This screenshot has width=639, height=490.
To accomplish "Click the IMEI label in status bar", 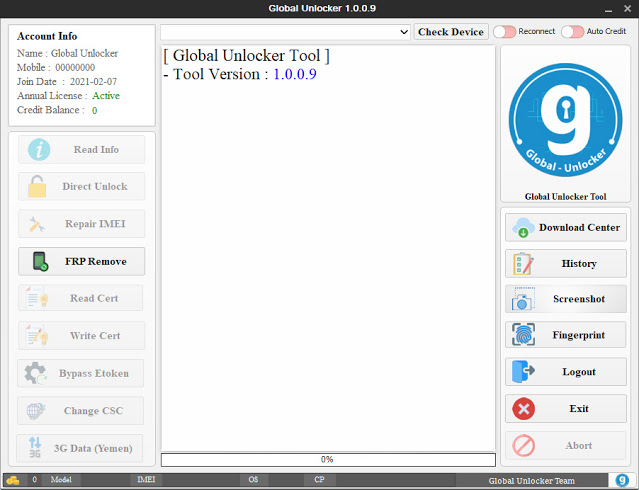I will pyautogui.click(x=146, y=480).
